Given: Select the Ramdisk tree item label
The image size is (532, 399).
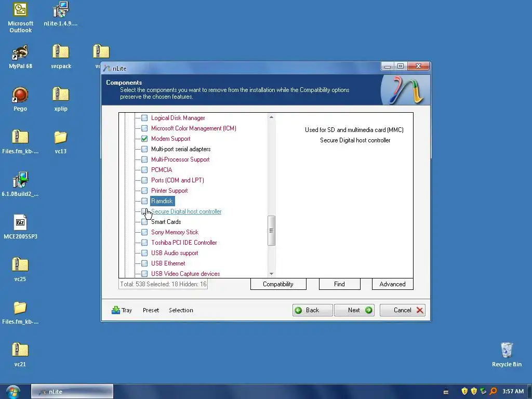Looking at the screenshot, I should [x=162, y=201].
